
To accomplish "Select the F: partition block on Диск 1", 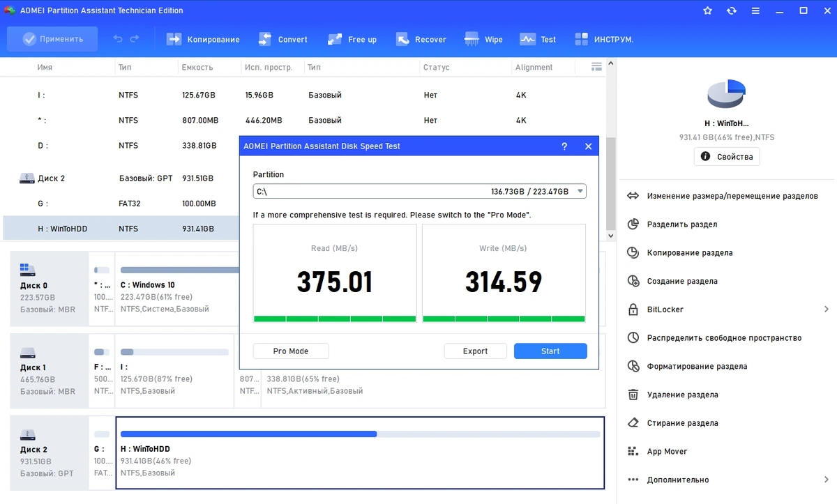I will coord(102,371).
